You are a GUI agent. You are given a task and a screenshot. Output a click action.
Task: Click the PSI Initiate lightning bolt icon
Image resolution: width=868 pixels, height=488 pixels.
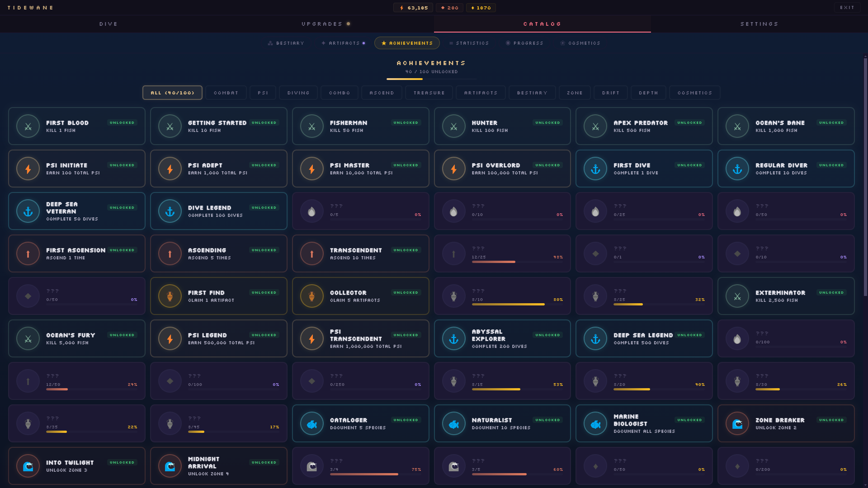tap(28, 169)
